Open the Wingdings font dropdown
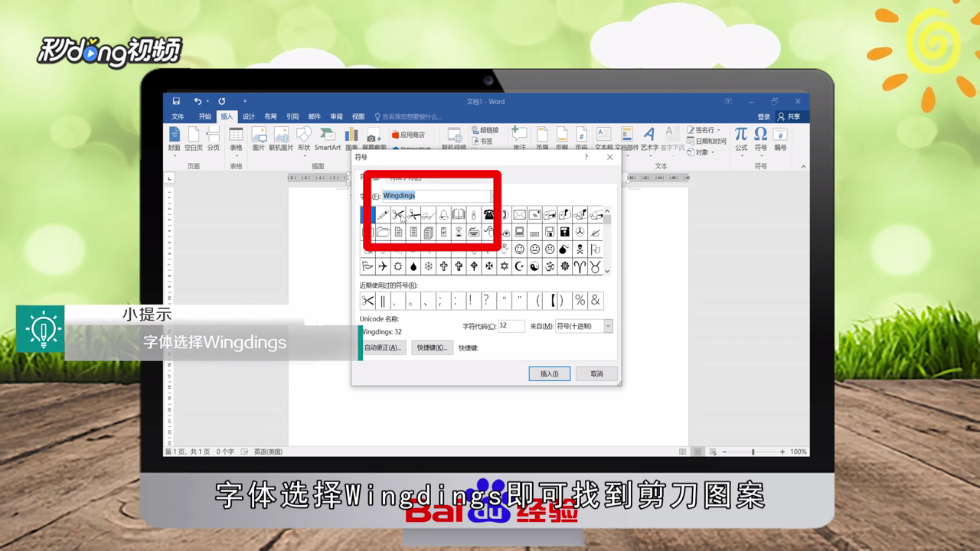 [x=494, y=196]
